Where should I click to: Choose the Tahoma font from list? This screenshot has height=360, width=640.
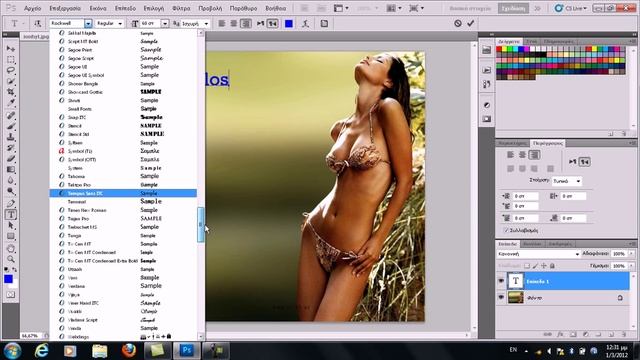123,176
